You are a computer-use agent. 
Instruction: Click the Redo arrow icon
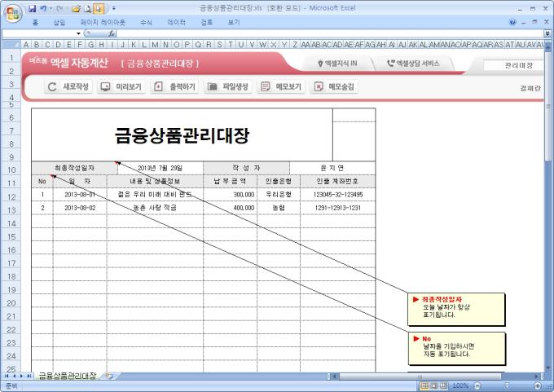pos(59,8)
